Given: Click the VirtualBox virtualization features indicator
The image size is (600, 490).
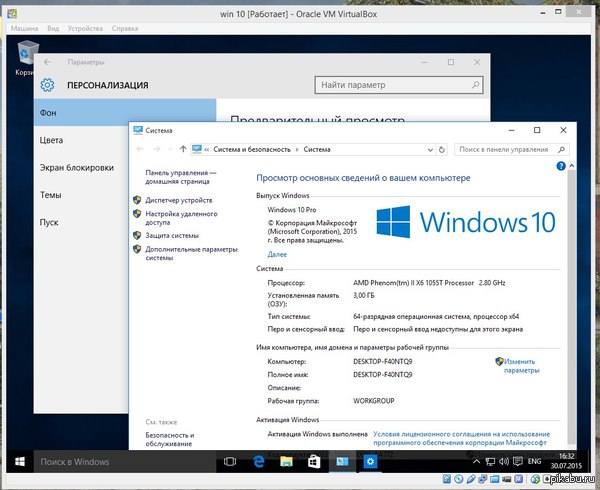Looking at the screenshot, I should (x=518, y=479).
